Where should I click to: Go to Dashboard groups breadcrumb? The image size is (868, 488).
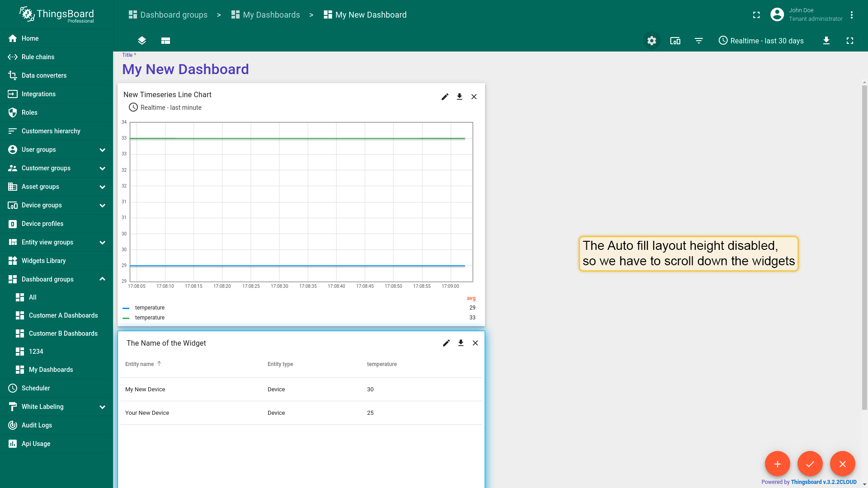coord(168,15)
